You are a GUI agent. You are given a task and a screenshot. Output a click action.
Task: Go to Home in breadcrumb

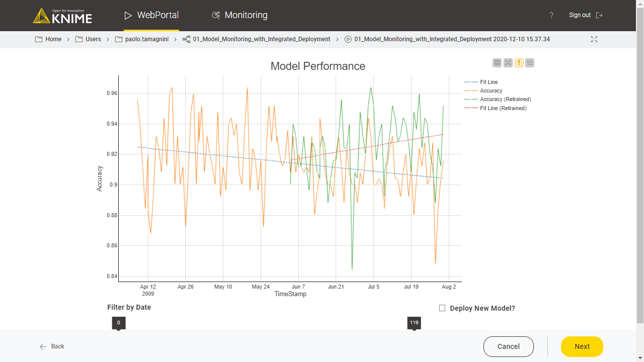[x=53, y=39]
